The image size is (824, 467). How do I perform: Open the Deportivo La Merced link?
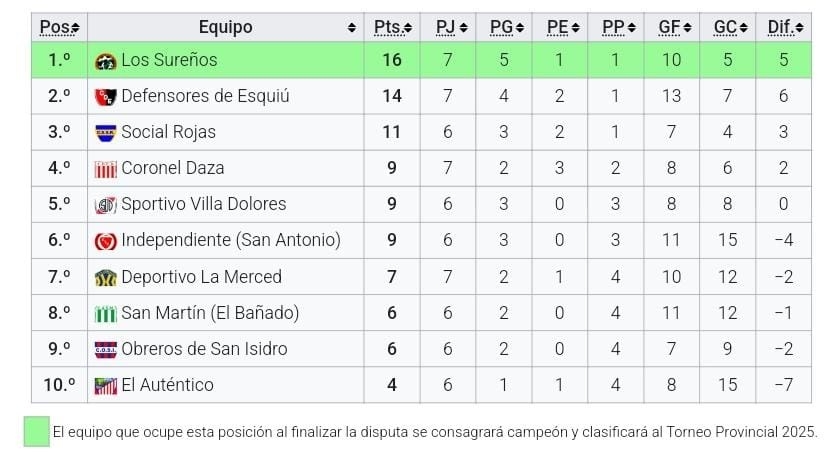[201, 277]
